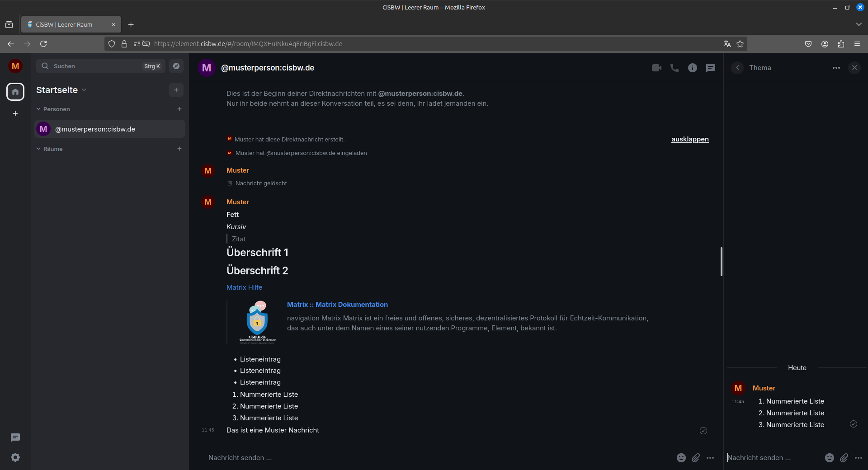Open the threads panel
868x470 pixels.
[710, 67]
